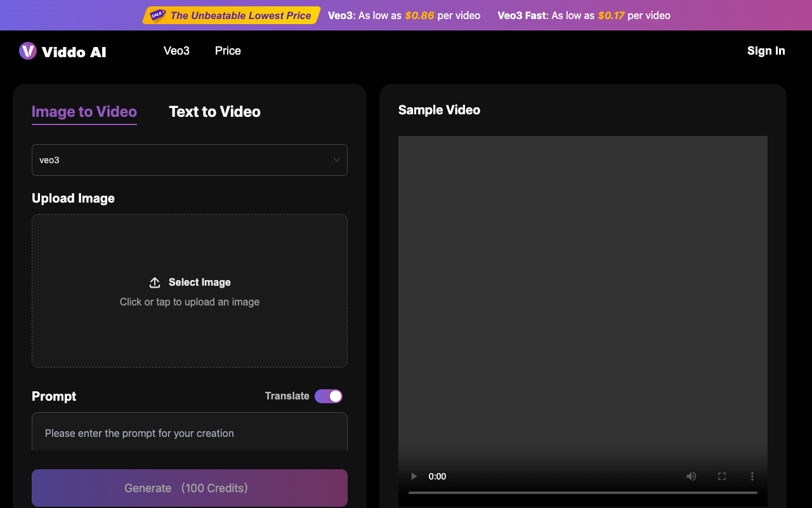Viewport: 812px width, 508px height.
Task: Click the SALE badge icon in banner
Action: pos(157,15)
